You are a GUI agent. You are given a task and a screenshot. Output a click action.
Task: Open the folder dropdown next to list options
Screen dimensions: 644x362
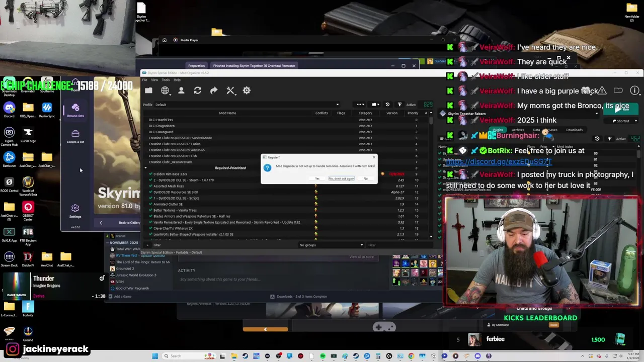pyautogui.click(x=375, y=105)
